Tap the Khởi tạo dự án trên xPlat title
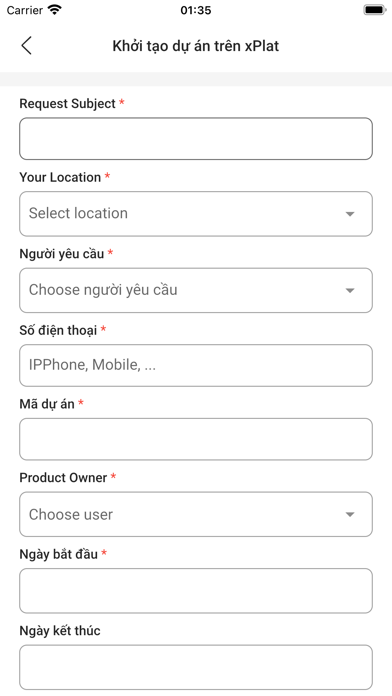Image resolution: width=392 pixels, height=696 pixels. click(196, 46)
